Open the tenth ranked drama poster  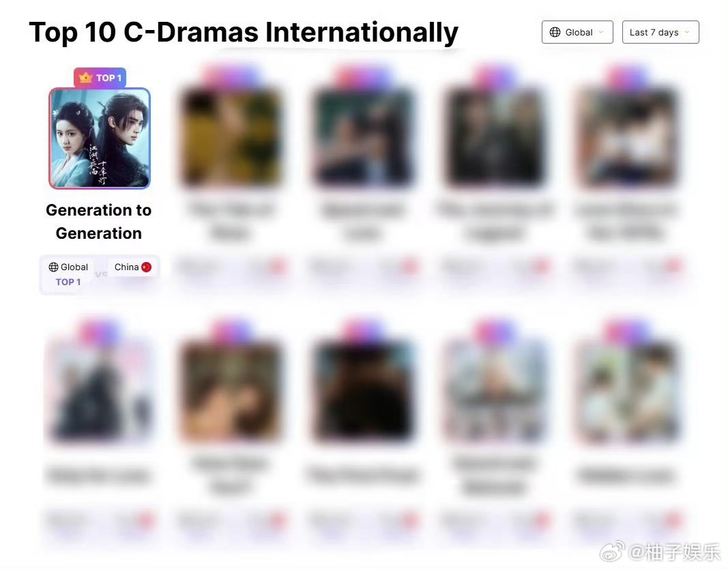click(x=627, y=391)
